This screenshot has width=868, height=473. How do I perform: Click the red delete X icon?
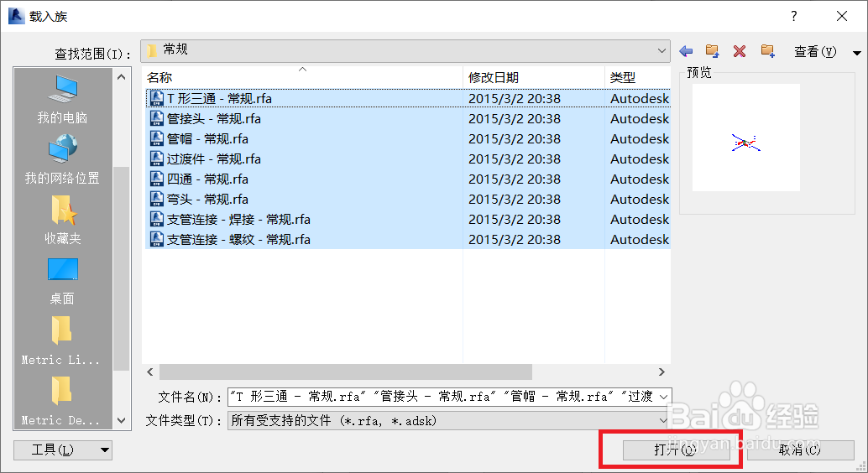(x=739, y=51)
